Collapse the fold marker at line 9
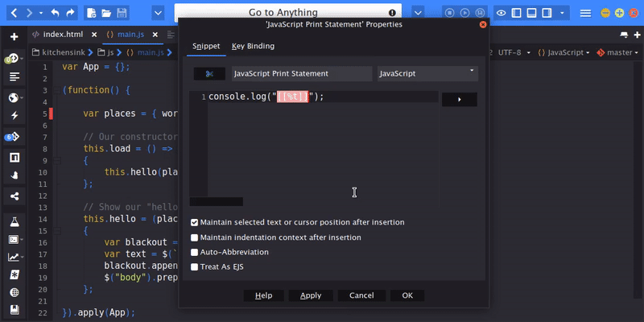This screenshot has width=644, height=322. point(57,160)
